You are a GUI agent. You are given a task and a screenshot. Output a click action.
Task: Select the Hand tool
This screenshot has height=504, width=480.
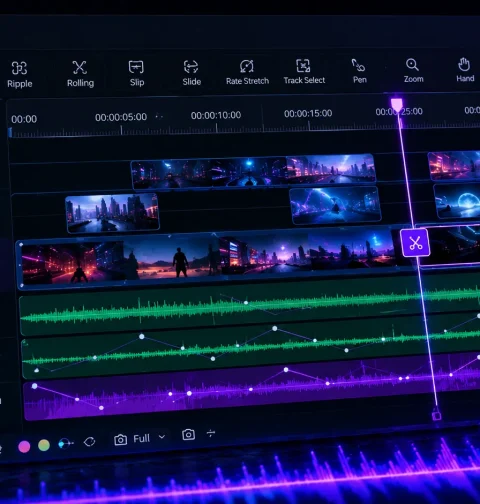(465, 70)
